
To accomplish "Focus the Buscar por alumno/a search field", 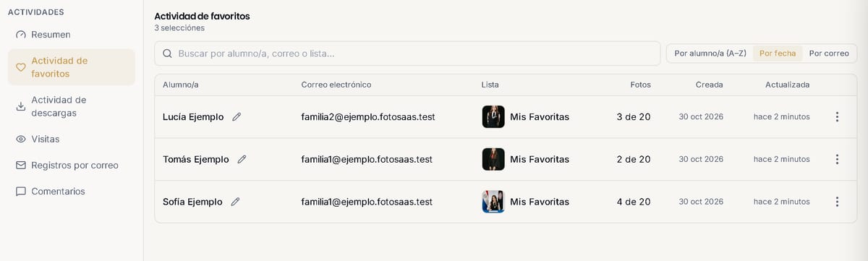I will pyautogui.click(x=407, y=54).
